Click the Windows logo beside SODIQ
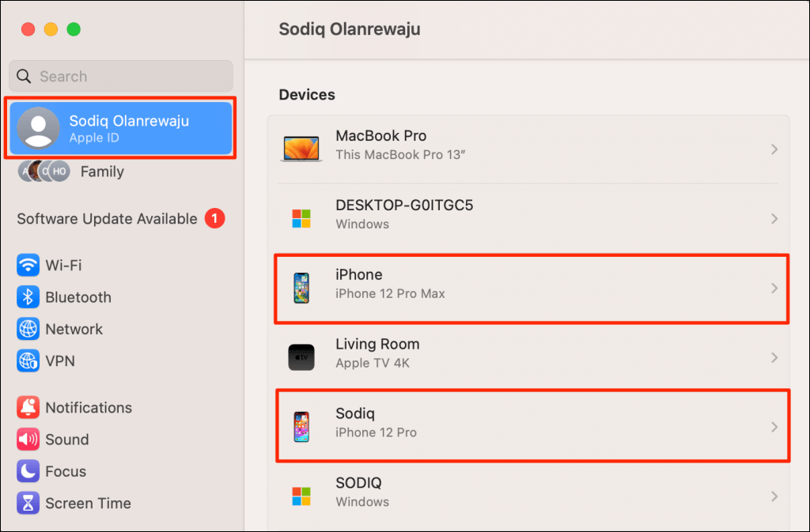 pyautogui.click(x=301, y=496)
